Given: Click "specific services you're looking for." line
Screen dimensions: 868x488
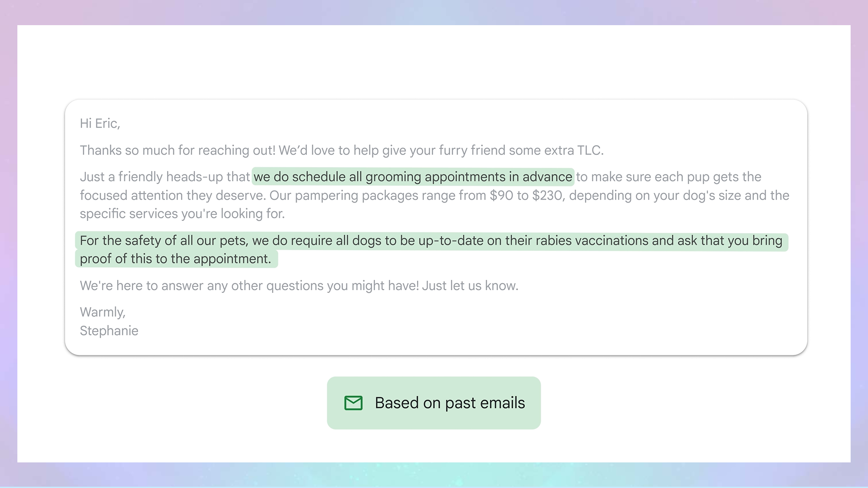Looking at the screenshot, I should [x=182, y=214].
